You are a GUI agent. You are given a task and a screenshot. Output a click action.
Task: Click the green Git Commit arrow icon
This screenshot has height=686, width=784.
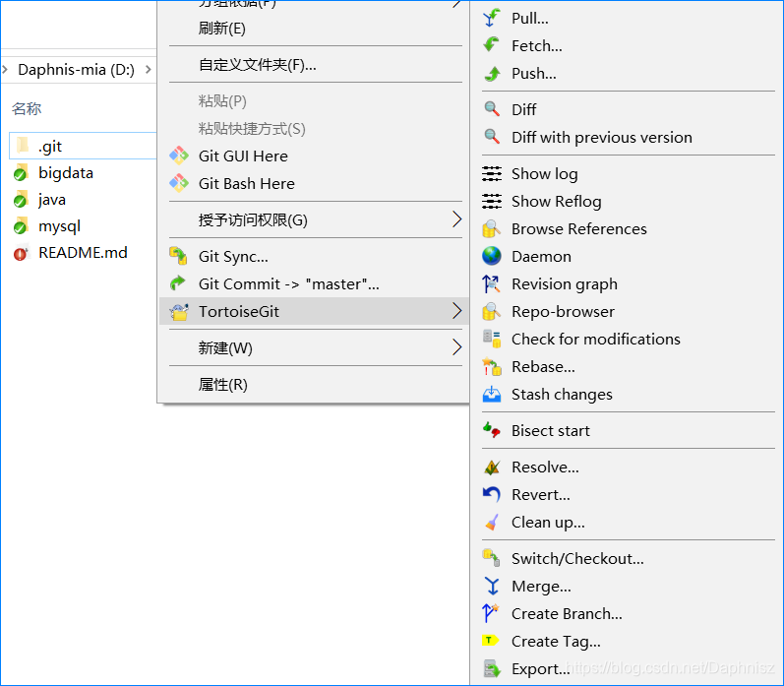tap(178, 283)
